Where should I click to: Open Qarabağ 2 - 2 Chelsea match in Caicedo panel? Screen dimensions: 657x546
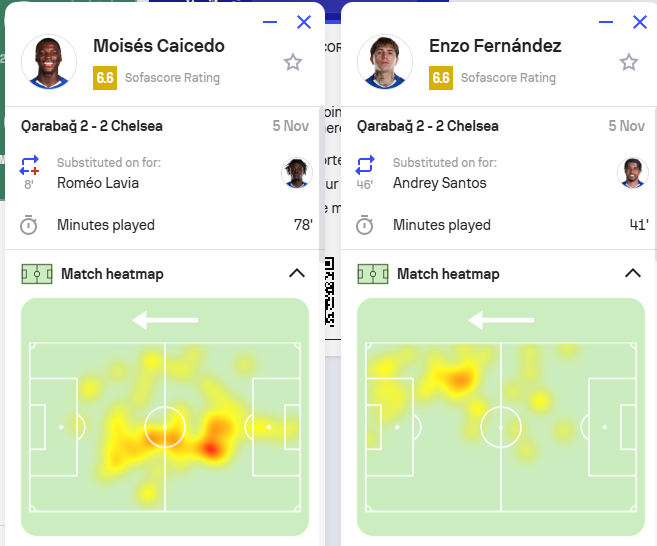tap(92, 126)
